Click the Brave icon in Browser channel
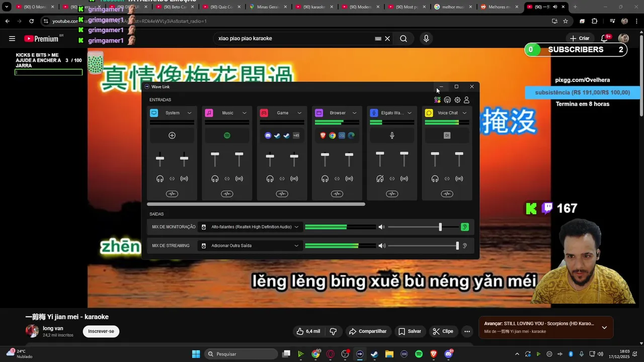The height and width of the screenshot is (362, 644). pos(323,135)
